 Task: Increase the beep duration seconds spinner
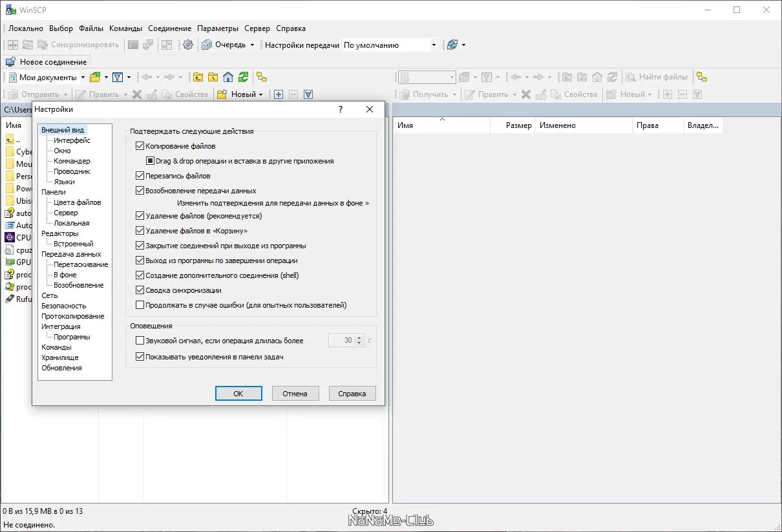pyautogui.click(x=359, y=337)
